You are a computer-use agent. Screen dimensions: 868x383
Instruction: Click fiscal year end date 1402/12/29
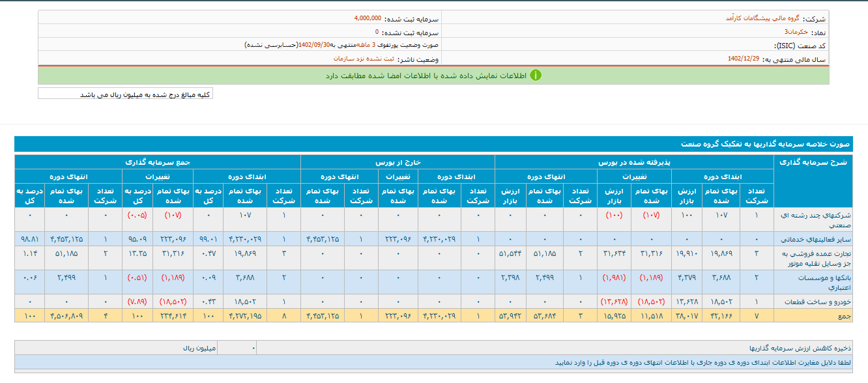(x=743, y=59)
